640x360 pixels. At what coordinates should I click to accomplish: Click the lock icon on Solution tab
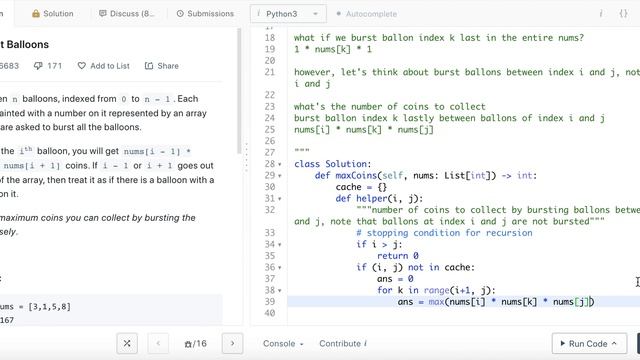click(x=36, y=13)
